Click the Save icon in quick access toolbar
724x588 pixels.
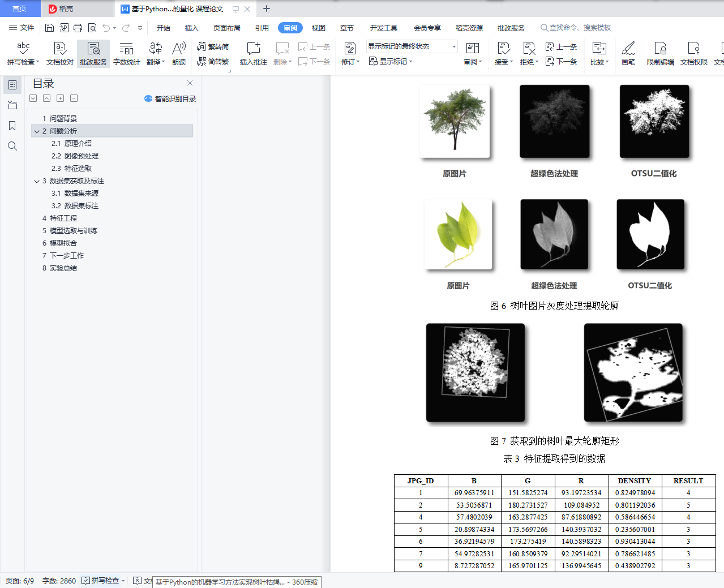point(49,28)
